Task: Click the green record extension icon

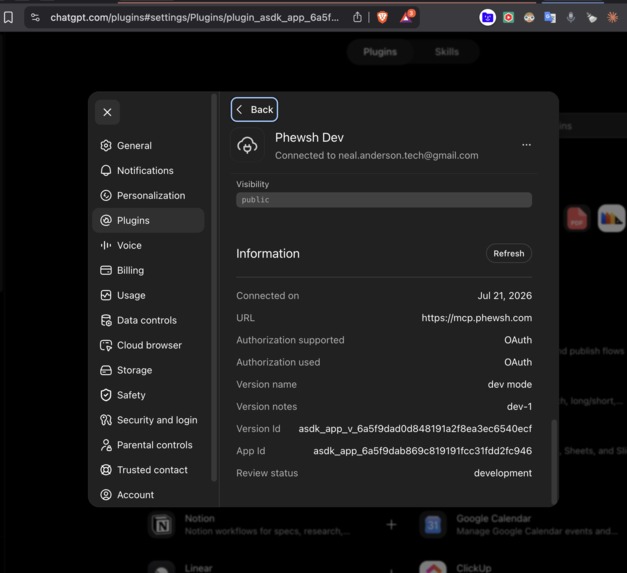Action: click(508, 17)
